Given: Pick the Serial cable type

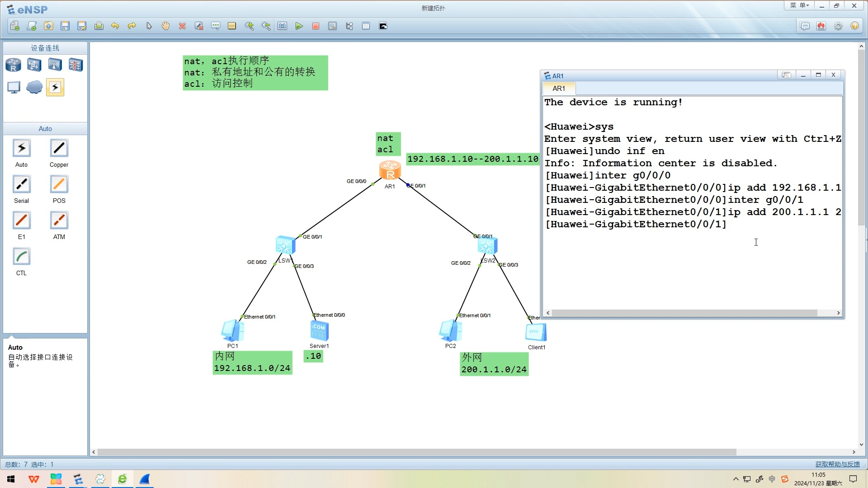Looking at the screenshot, I should (21, 185).
